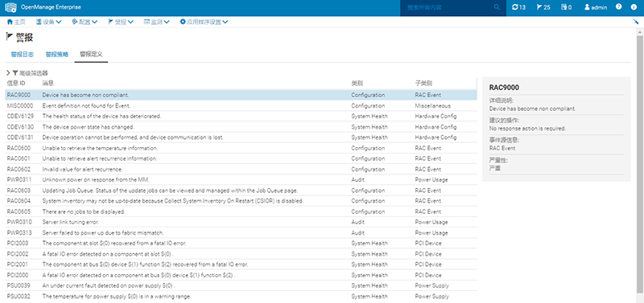Select the RAC9000 row
The width and height of the screenshot is (644, 303).
point(241,95)
